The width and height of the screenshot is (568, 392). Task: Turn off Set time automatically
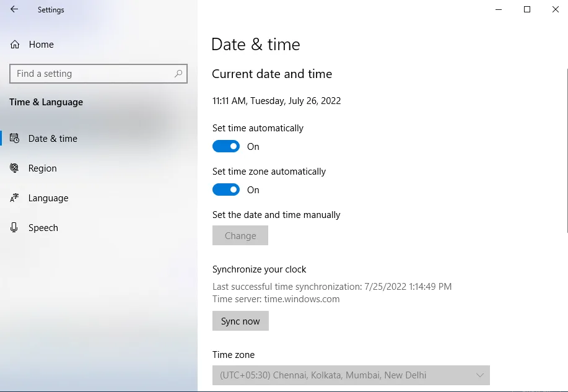226,147
